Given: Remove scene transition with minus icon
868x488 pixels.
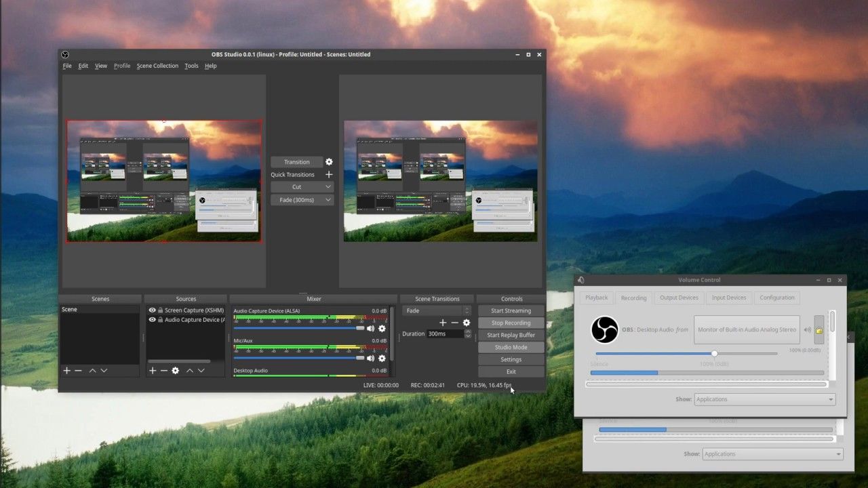Looking at the screenshot, I should click(x=454, y=323).
